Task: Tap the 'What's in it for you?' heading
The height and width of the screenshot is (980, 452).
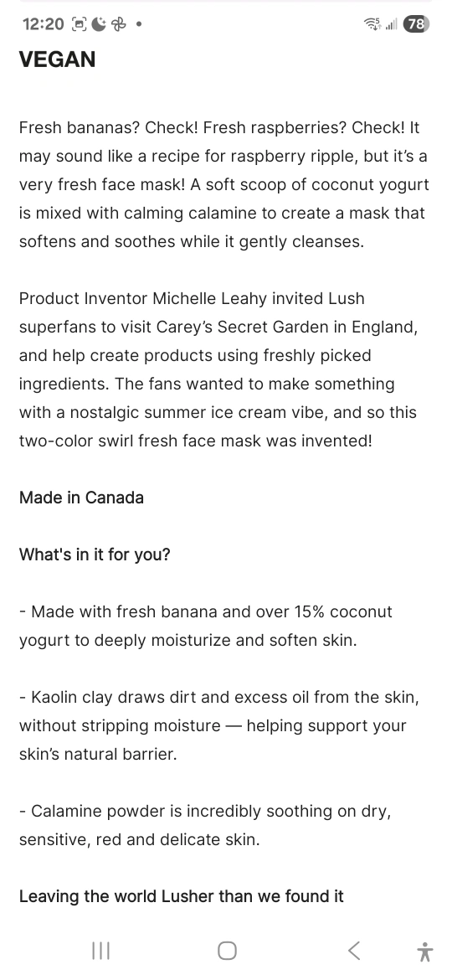Action: (x=95, y=554)
